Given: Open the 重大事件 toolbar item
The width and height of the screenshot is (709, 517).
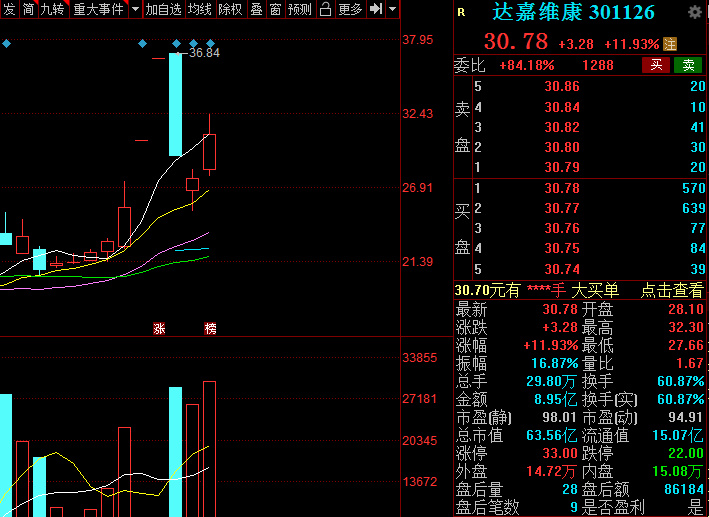Looking at the screenshot, I should click(99, 9).
